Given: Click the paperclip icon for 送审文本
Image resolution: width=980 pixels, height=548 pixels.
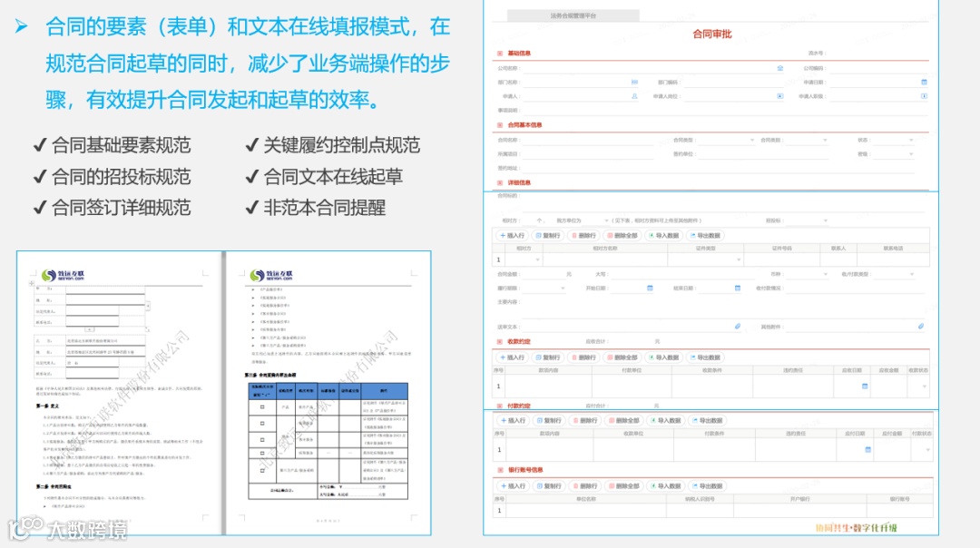Looking at the screenshot, I should [x=738, y=327].
